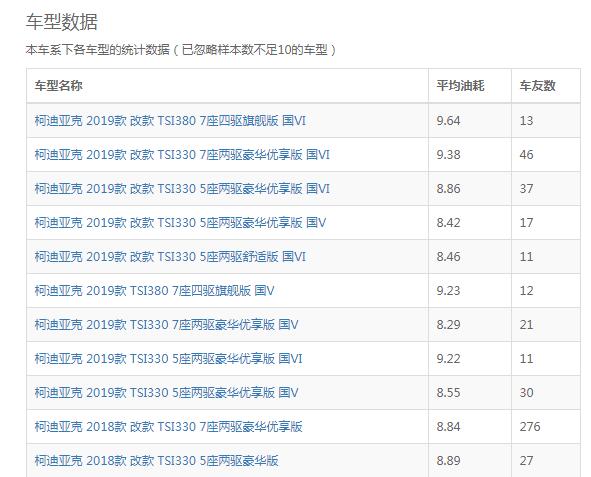This screenshot has width=591, height=477.
Task: Open 2019款 TSI330 7座两驱豪华优享版 国V link
Action: [166, 324]
